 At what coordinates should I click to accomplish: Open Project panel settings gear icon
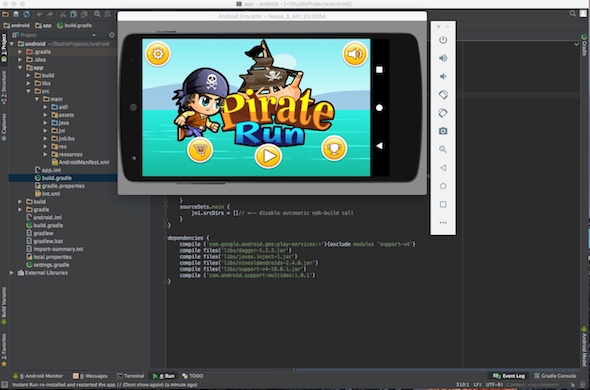112,35
